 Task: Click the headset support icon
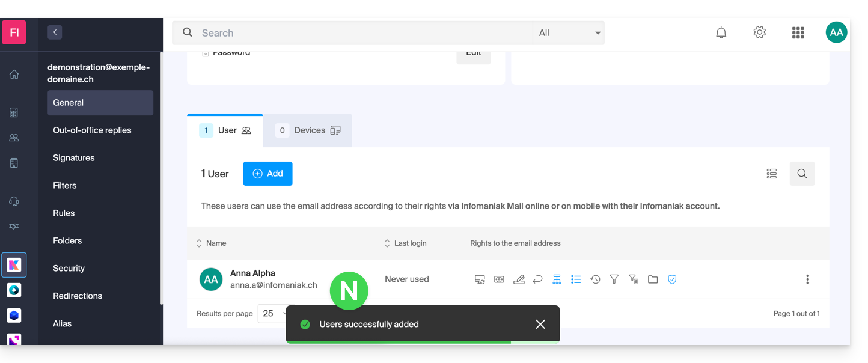coord(14,201)
